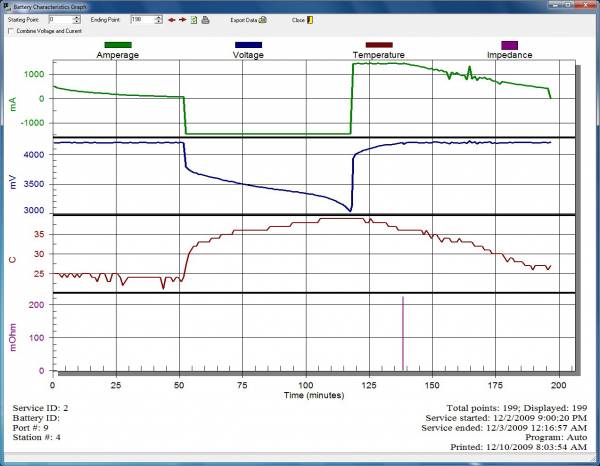
Task: Click the -1000 mA axis tick label
Action: 32,123
